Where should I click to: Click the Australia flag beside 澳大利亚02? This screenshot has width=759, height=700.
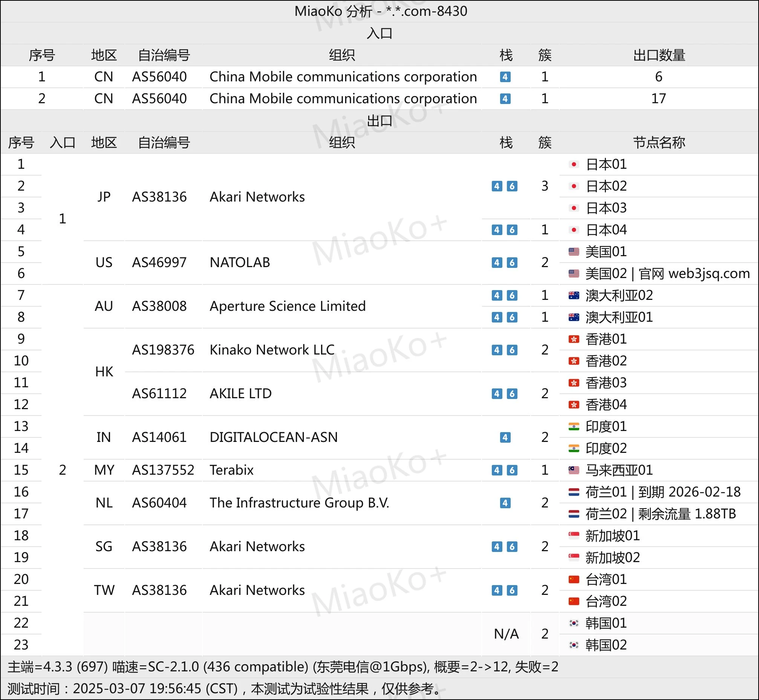pos(574,295)
